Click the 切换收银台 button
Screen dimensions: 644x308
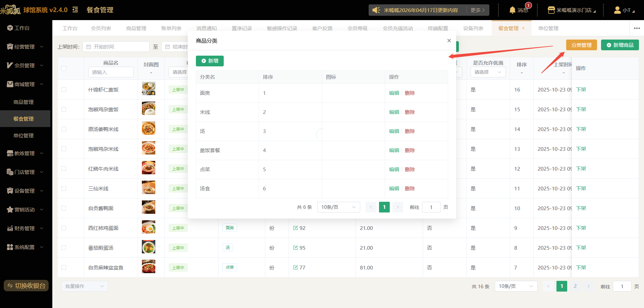(x=26, y=286)
